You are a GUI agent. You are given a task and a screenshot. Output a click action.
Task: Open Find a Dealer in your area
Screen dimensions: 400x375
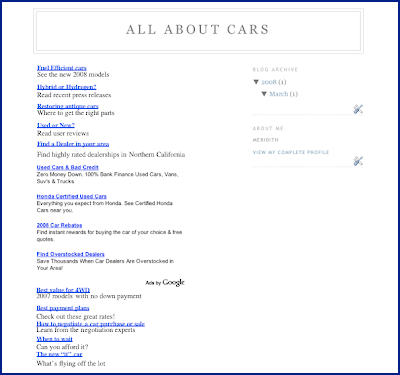73,144
